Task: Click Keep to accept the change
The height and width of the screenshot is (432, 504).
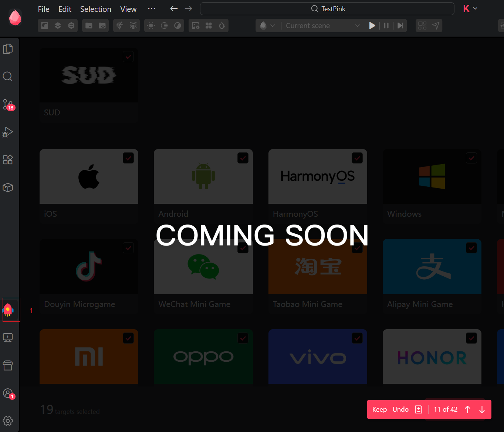Action: 379,409
